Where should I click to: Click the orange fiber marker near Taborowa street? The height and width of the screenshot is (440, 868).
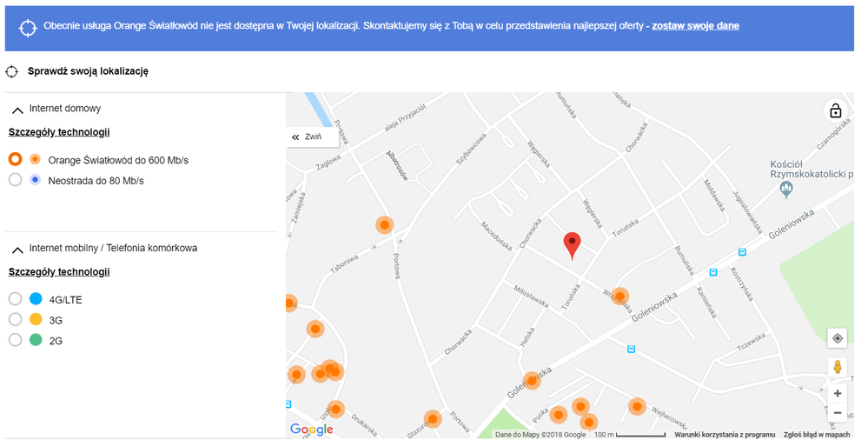pos(384,225)
